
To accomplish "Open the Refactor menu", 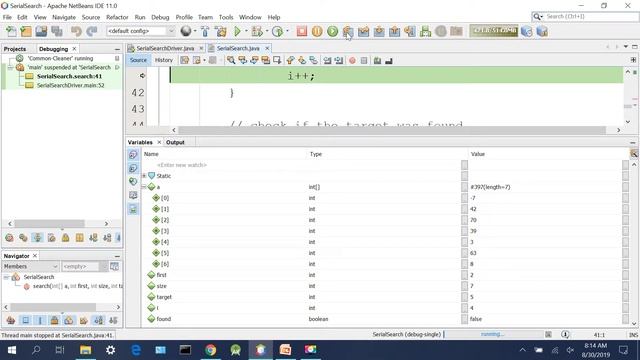I will click(117, 17).
